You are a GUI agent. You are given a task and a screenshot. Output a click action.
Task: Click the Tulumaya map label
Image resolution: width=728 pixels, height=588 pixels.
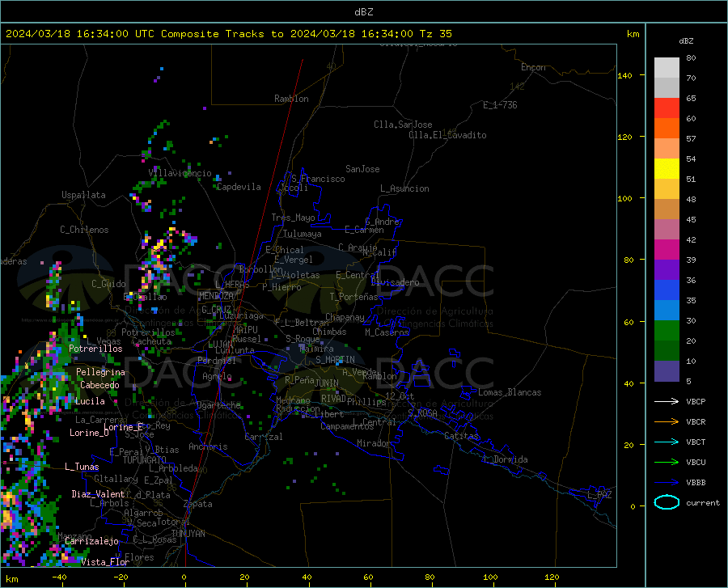point(303,234)
